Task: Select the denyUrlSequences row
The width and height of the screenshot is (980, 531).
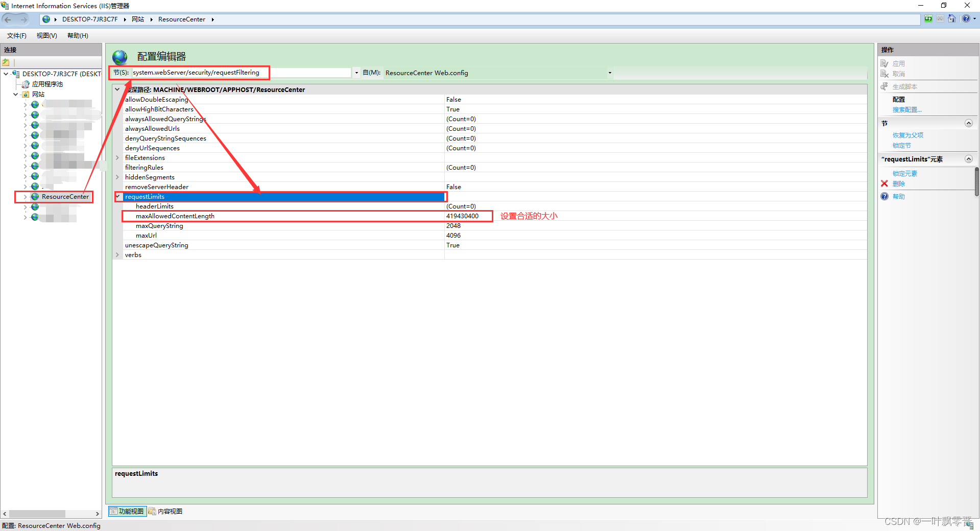Action: coord(494,148)
